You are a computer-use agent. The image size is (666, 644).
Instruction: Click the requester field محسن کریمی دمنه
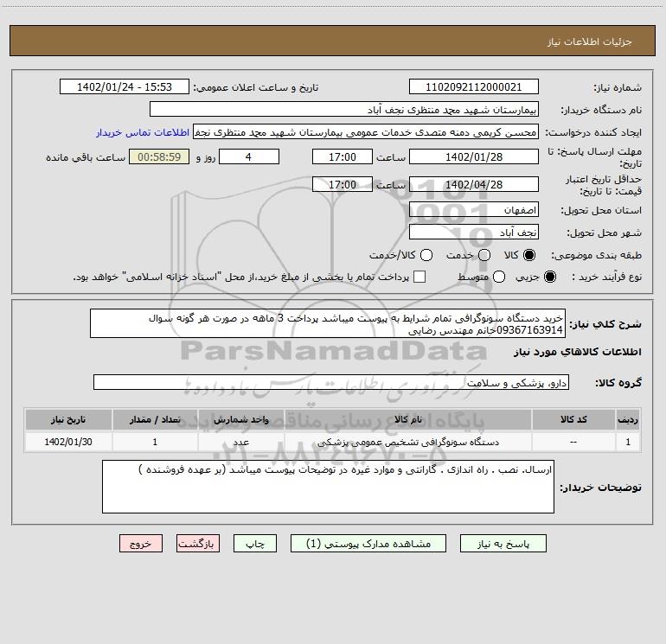(366, 132)
